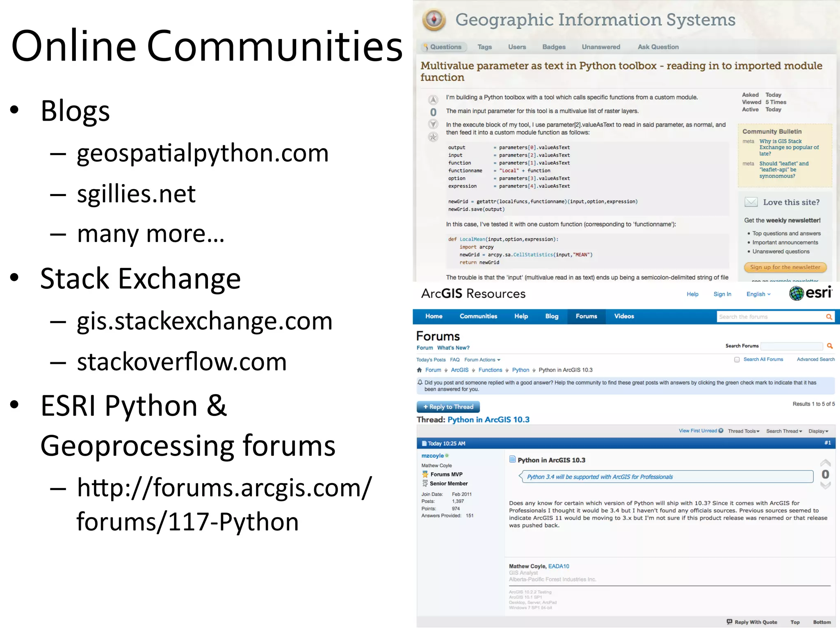The height and width of the screenshot is (630, 840).
Task: Open the English language dropdown
Action: pyautogui.click(x=758, y=294)
